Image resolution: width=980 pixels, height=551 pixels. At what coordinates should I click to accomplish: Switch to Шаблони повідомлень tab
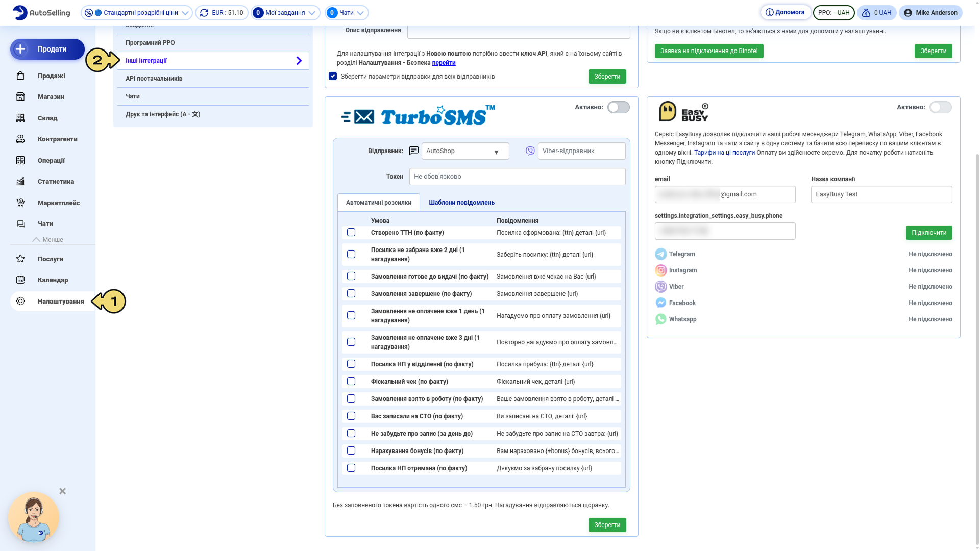click(461, 203)
